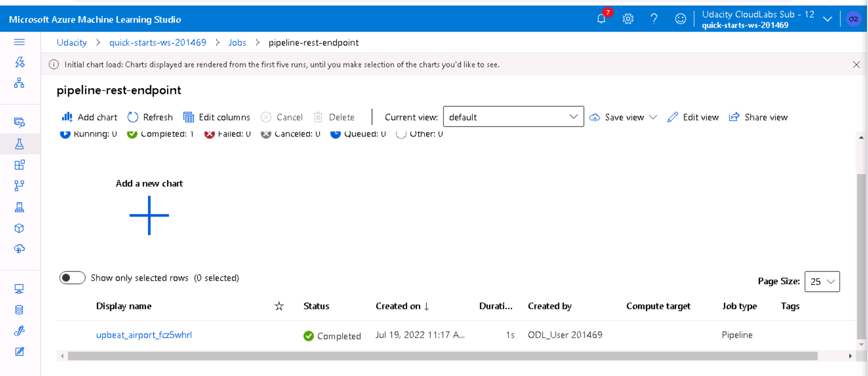Open job upbeat_airport_fcz5whrl link
Screen dimensions: 868x376
click(144, 335)
